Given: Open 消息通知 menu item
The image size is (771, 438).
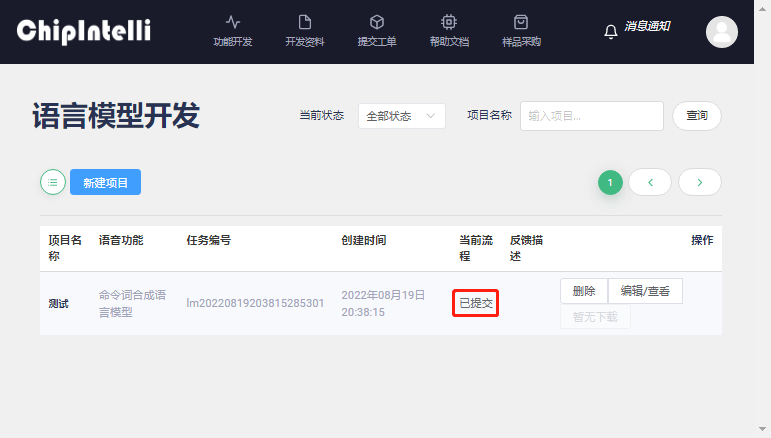Looking at the screenshot, I should coord(647,27).
